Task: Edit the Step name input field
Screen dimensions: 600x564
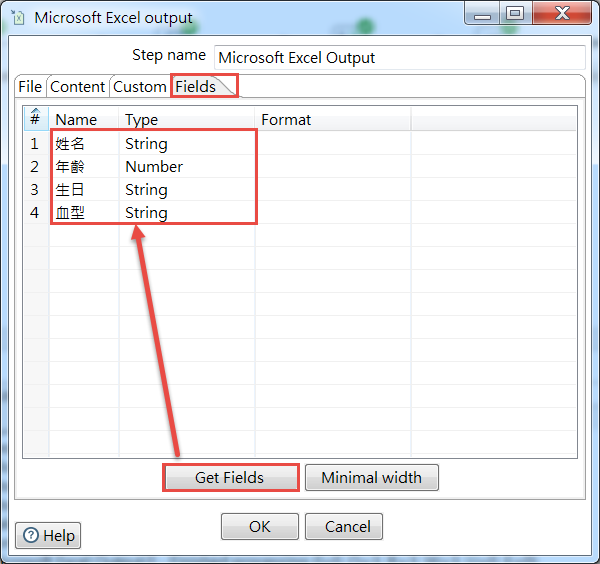Action: click(x=399, y=58)
